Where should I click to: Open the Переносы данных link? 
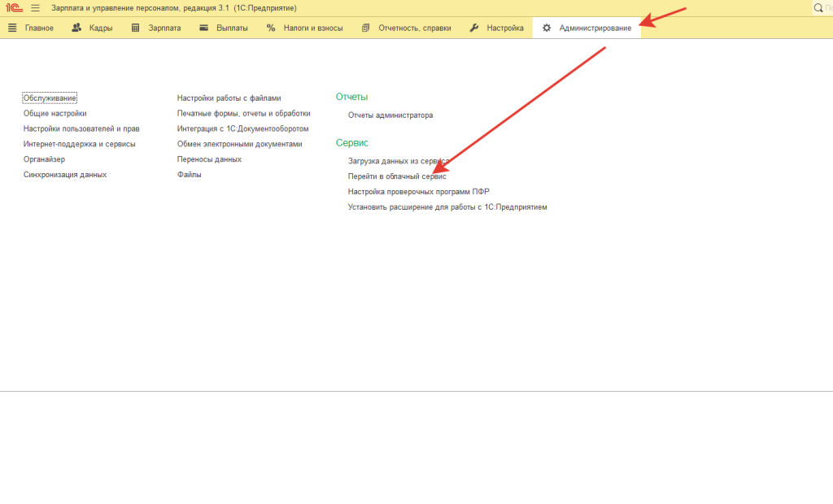click(209, 159)
